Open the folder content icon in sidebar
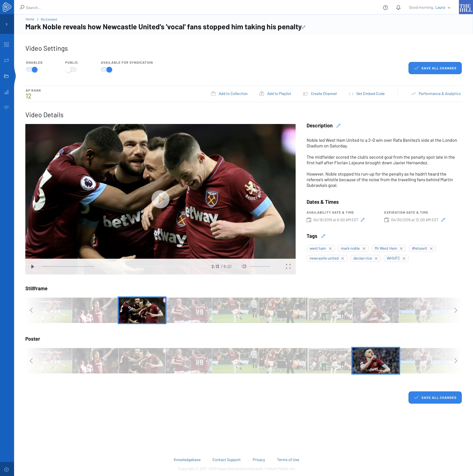Viewport: 473px width, 476px height. click(x=6, y=76)
